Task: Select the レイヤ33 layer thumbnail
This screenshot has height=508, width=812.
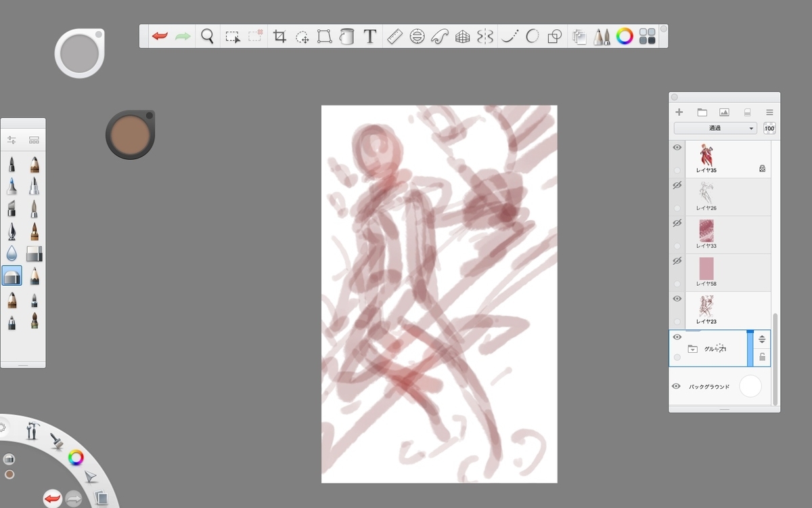Action: click(x=706, y=231)
